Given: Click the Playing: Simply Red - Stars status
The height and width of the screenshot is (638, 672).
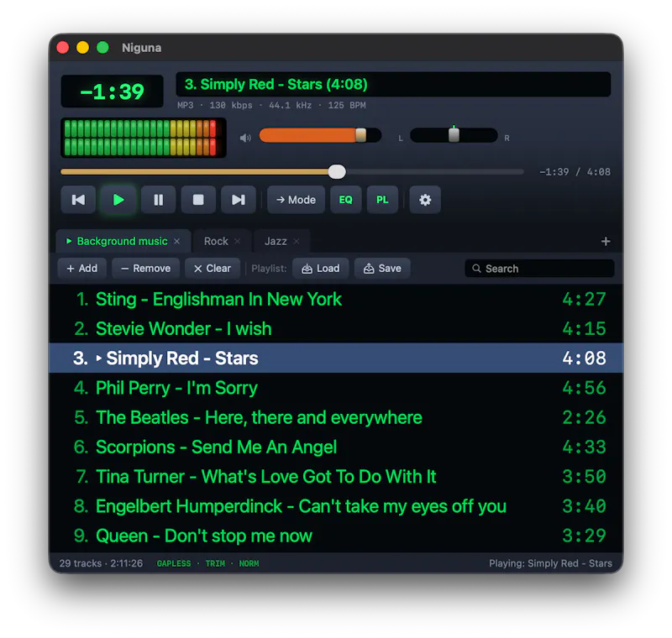Looking at the screenshot, I should coord(550,563).
